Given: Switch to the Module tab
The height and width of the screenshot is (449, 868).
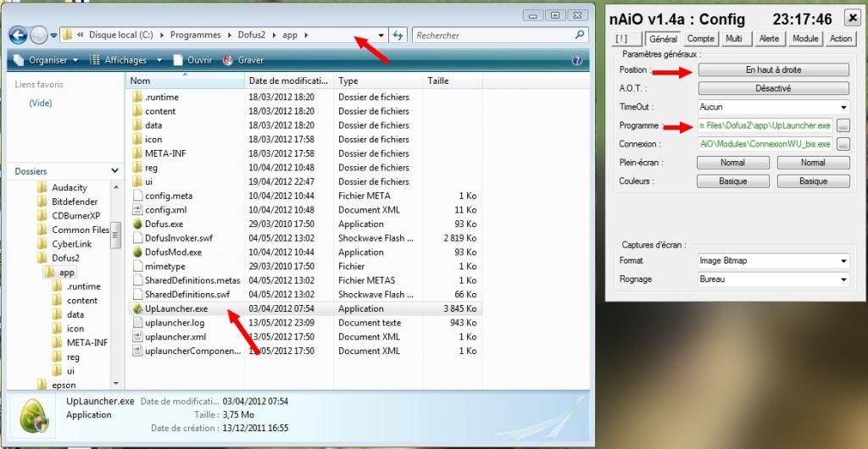Looking at the screenshot, I should [x=805, y=39].
